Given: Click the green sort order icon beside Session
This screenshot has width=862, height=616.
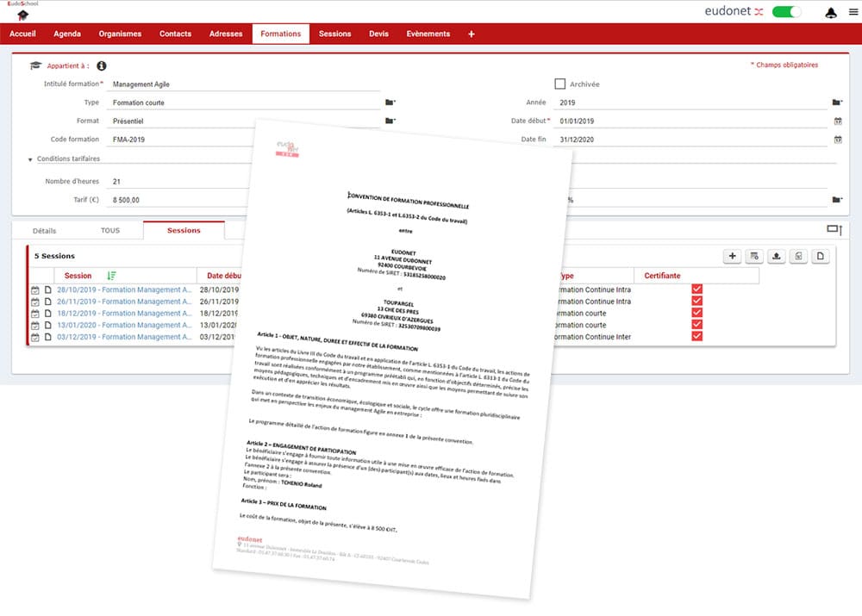Looking at the screenshot, I should pyautogui.click(x=111, y=276).
